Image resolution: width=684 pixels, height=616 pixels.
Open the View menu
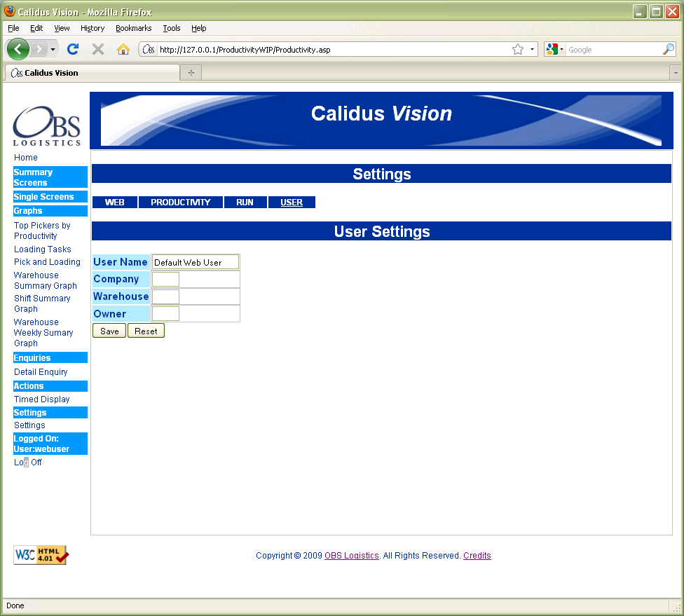click(x=62, y=28)
